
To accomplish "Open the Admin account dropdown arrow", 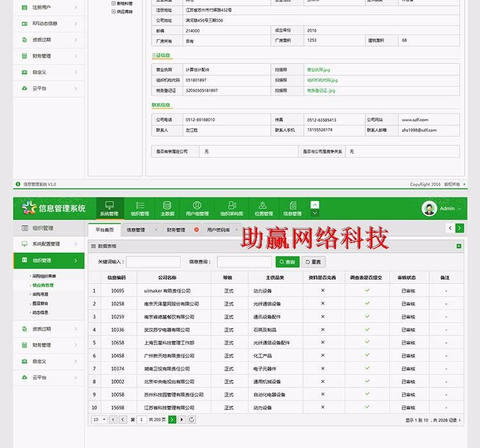I will point(459,209).
